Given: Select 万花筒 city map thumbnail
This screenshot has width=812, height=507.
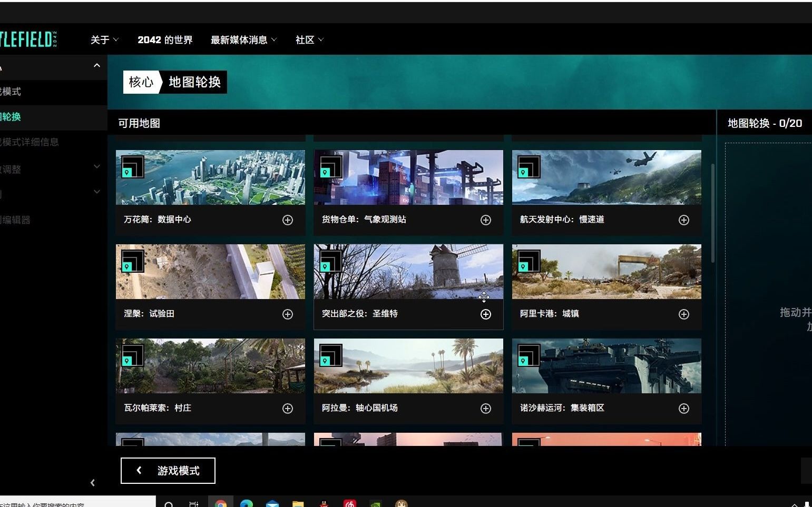Looking at the screenshot, I should click(210, 177).
